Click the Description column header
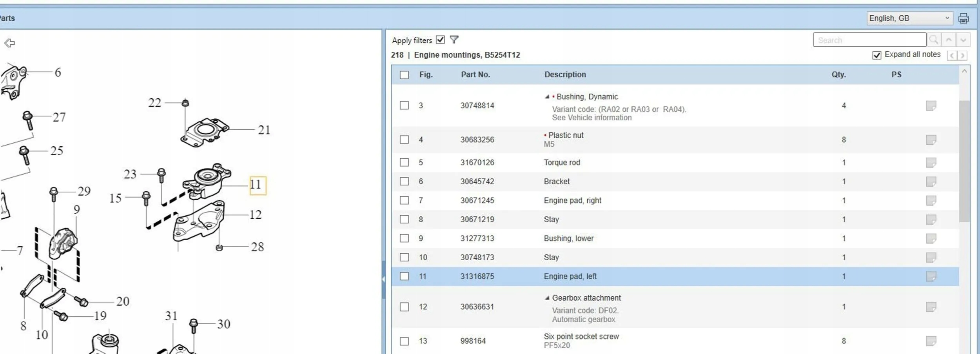 pyautogui.click(x=565, y=74)
